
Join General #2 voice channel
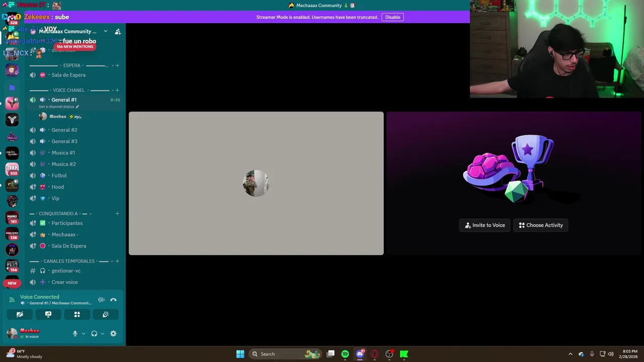[74, 130]
